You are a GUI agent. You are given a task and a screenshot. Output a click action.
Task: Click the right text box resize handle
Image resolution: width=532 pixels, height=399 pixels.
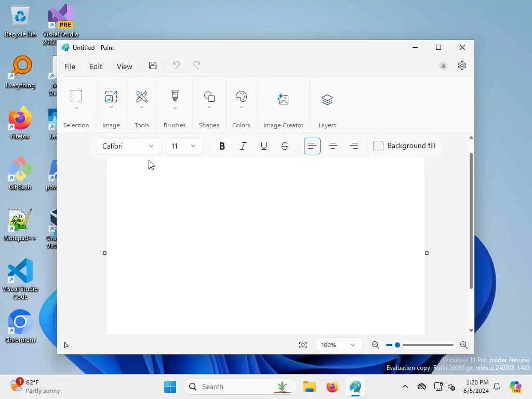(x=427, y=253)
